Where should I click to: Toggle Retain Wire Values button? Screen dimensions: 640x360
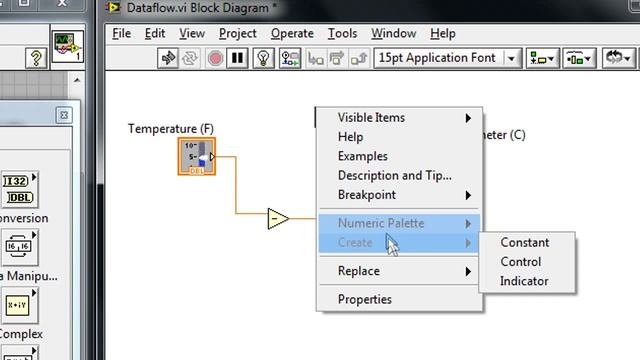(290, 58)
